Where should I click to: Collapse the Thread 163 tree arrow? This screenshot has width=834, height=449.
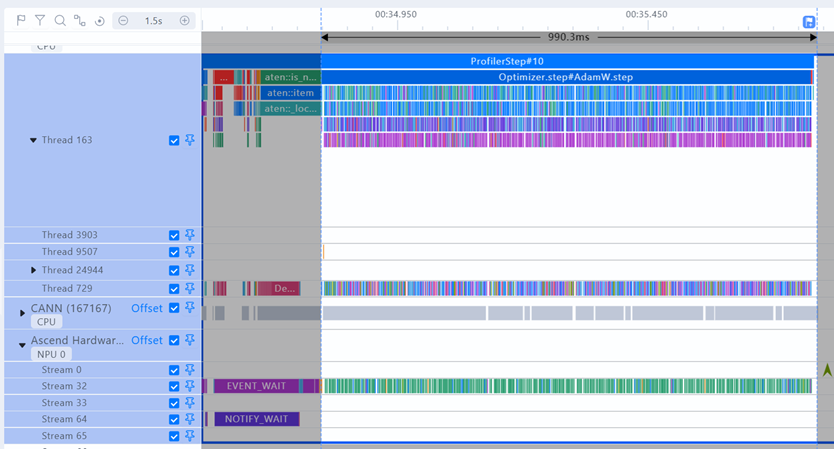tap(33, 140)
